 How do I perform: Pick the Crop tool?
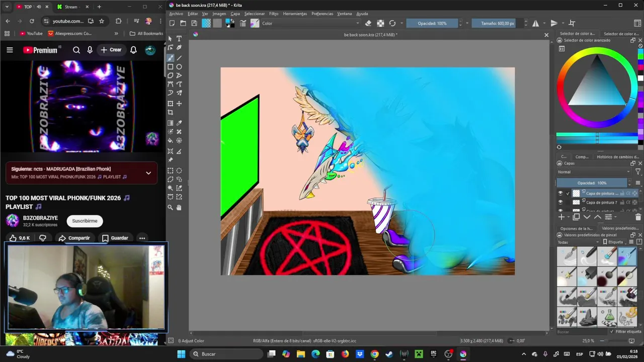tap(171, 112)
